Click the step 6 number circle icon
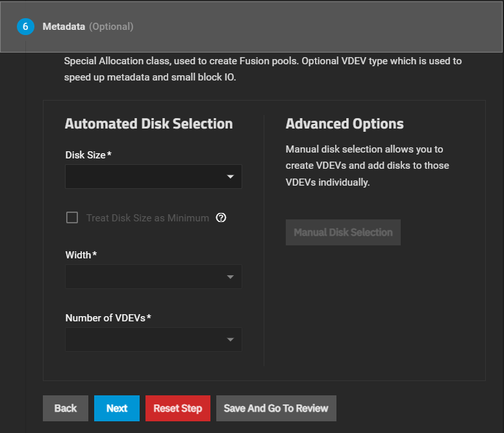The image size is (504, 433). 25,27
